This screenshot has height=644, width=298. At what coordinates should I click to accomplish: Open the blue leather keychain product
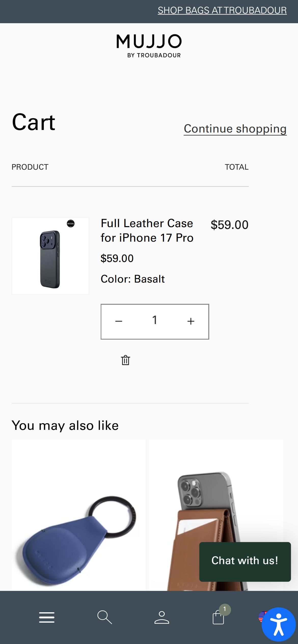79,515
